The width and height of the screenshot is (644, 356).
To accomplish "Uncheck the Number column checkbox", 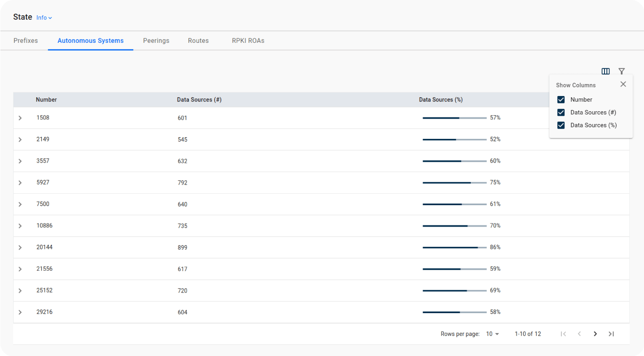I will 561,100.
